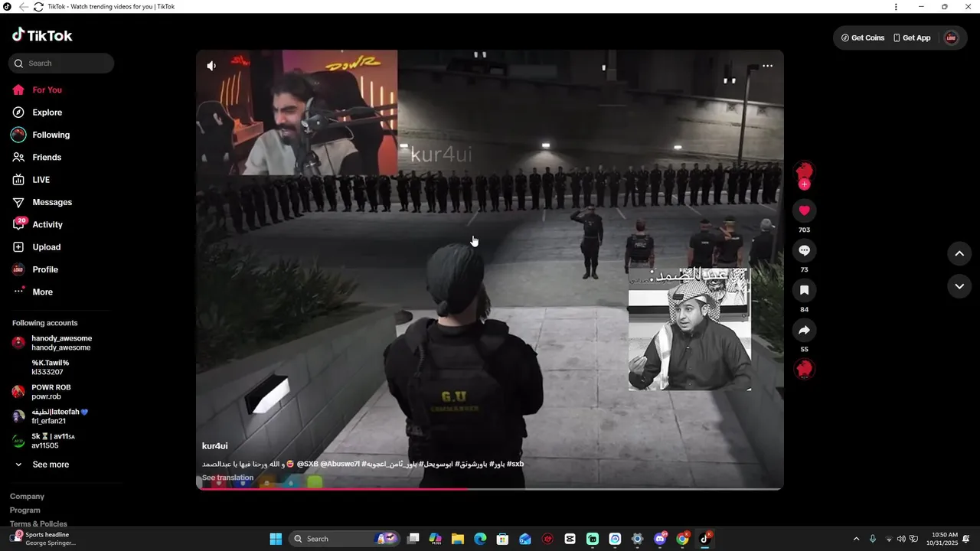Launch Microsoft 365 Copilot from taskbar
Screen dimensions: 980x551
point(435,539)
